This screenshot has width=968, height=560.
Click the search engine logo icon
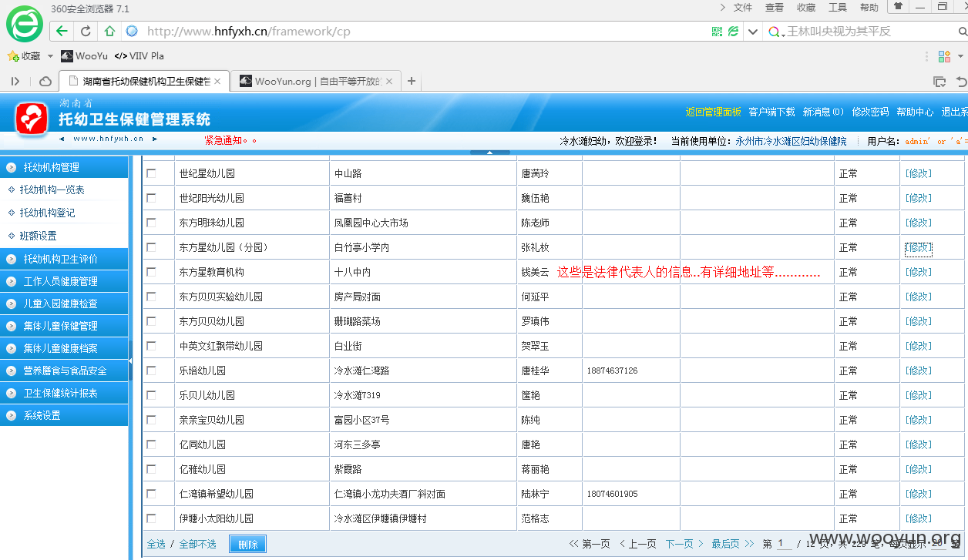click(x=775, y=32)
